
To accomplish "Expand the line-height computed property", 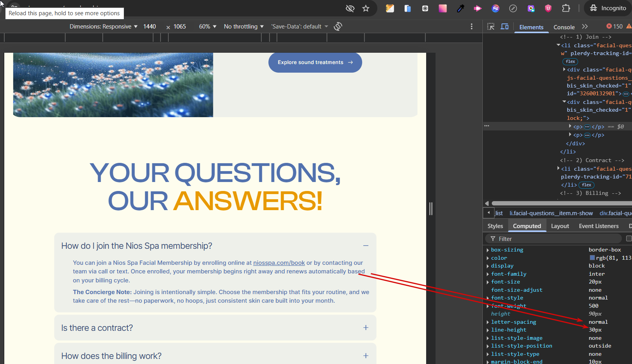I will point(488,330).
